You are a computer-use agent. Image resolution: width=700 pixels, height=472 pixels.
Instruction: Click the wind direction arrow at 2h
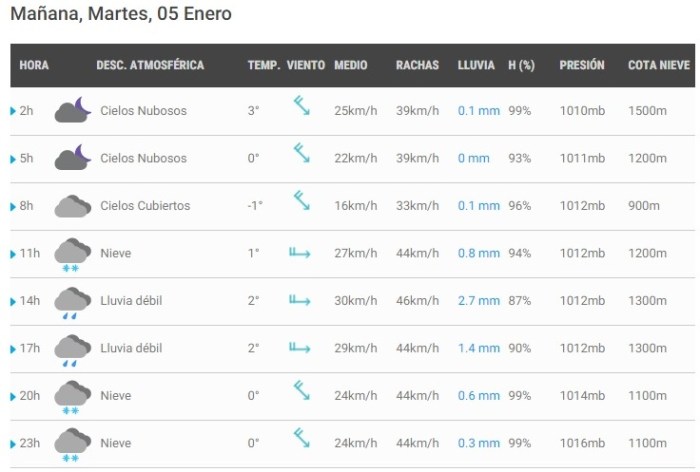[300, 106]
